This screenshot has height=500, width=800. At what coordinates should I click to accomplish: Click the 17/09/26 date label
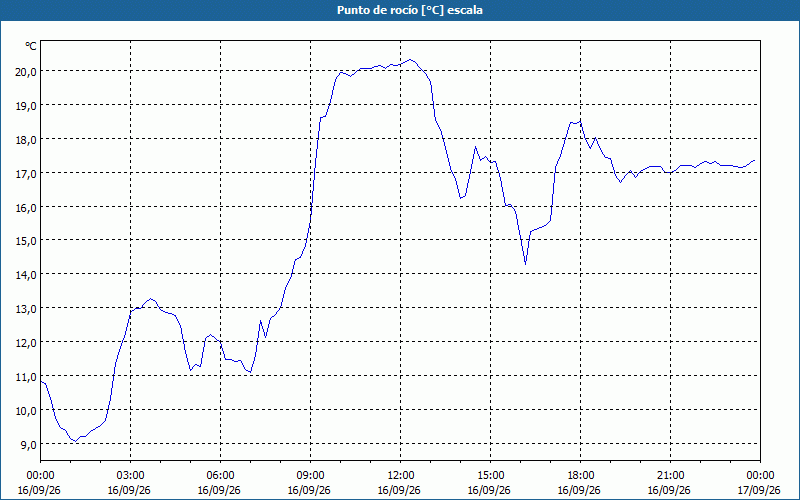pyautogui.click(x=759, y=490)
